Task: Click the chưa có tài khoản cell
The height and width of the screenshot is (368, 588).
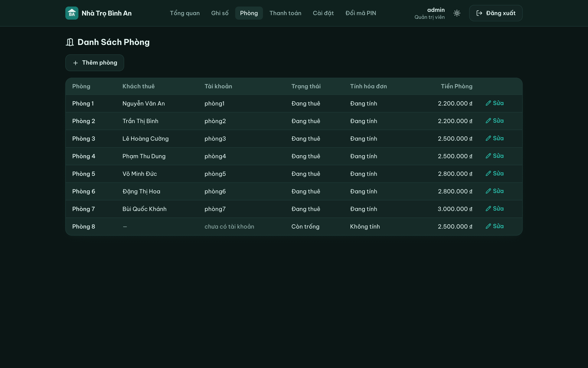Action: click(x=229, y=227)
